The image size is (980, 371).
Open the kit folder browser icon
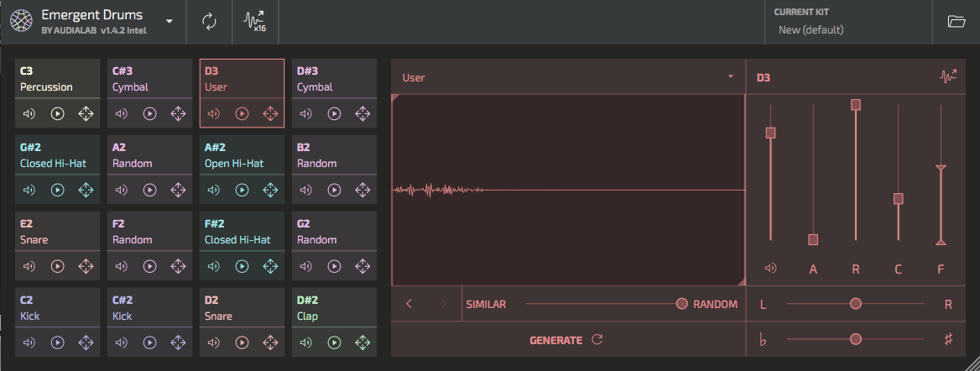click(957, 22)
